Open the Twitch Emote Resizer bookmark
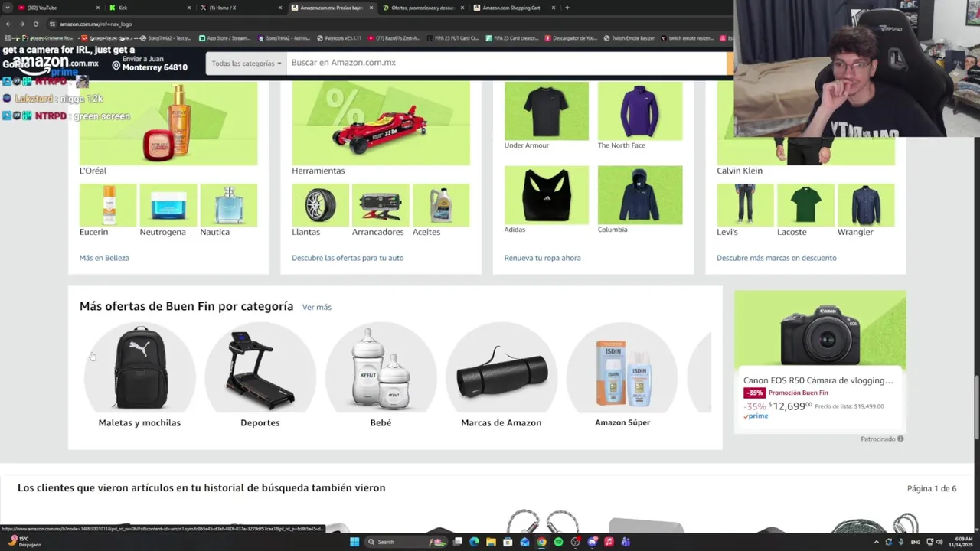Image resolution: width=980 pixels, height=551 pixels. coord(629,37)
